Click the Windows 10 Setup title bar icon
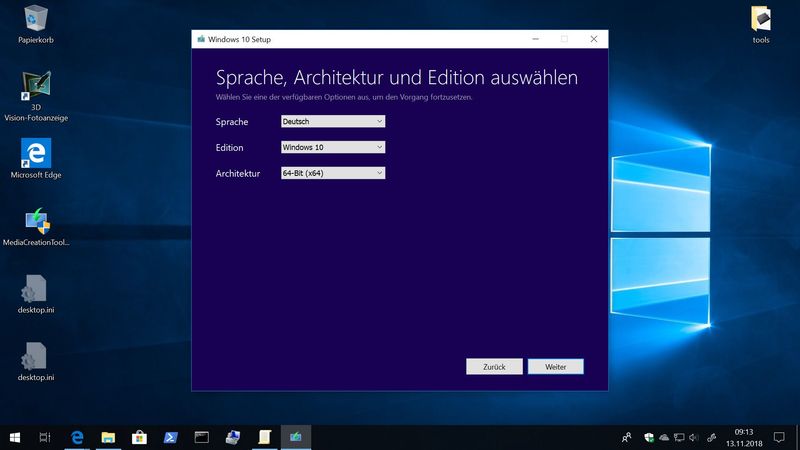Image resolution: width=800 pixels, height=450 pixels. pos(201,39)
